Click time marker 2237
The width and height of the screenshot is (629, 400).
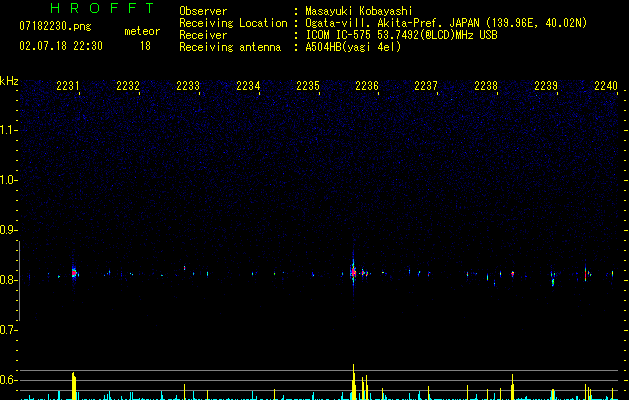tap(426, 86)
